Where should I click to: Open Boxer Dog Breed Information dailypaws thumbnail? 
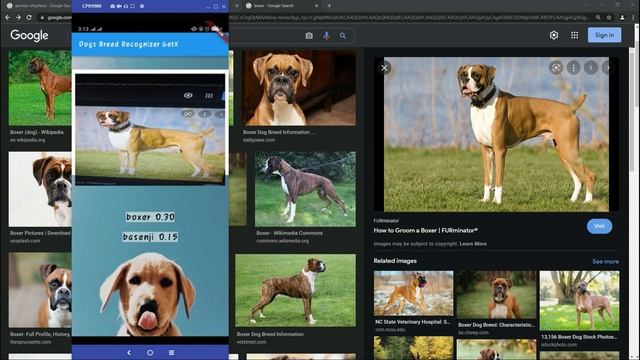[299, 88]
